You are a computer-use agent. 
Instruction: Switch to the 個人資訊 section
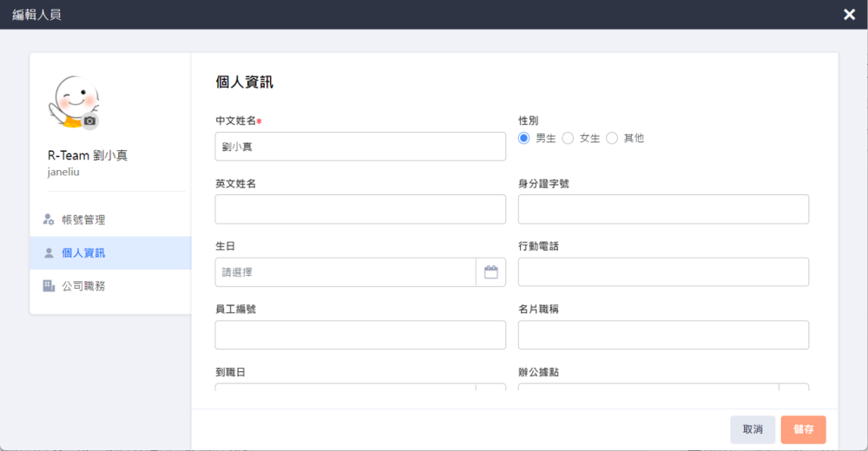[x=111, y=253]
